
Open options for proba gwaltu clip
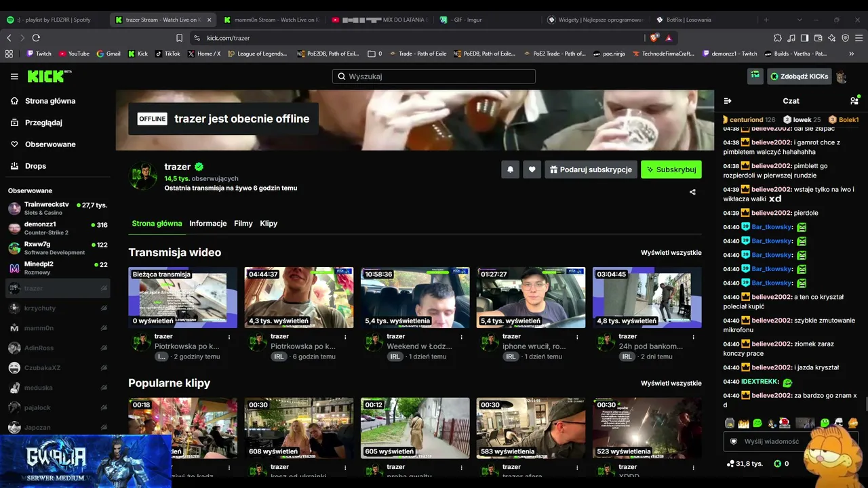point(461,467)
